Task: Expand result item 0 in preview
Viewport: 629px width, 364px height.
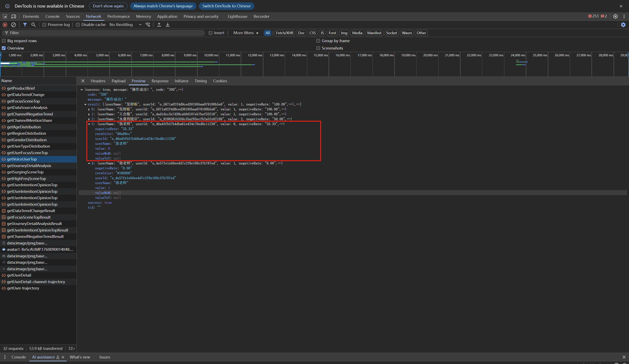Action: (89, 109)
